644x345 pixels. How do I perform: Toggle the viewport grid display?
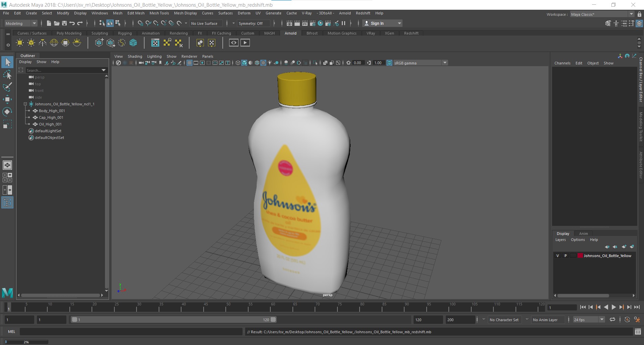tap(190, 63)
